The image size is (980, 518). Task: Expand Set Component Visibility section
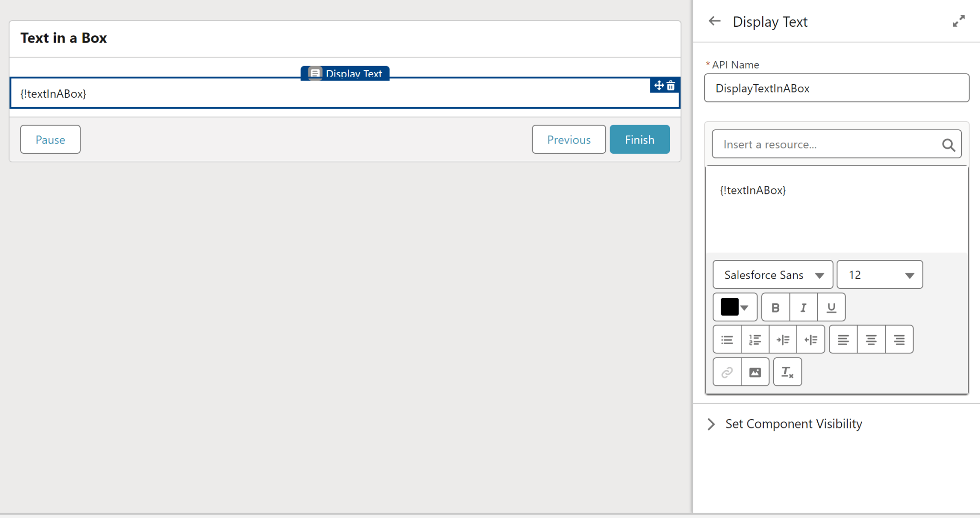[x=711, y=424]
